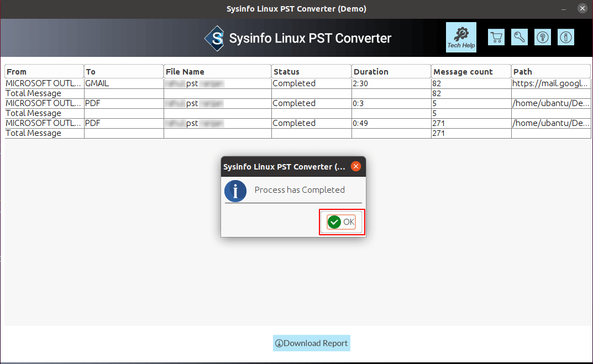Click the Sysinfo S logo
Viewport: 593px width, 364px height.
[214, 38]
